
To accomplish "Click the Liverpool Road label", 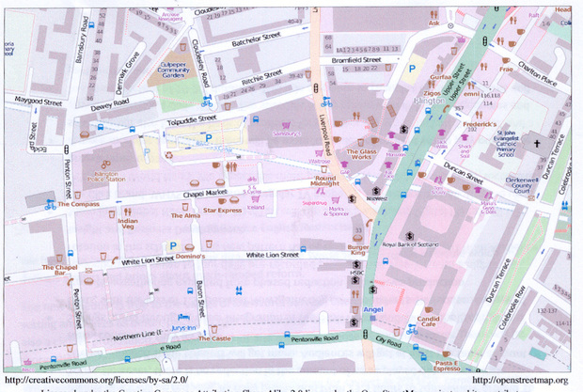I will (x=324, y=134).
